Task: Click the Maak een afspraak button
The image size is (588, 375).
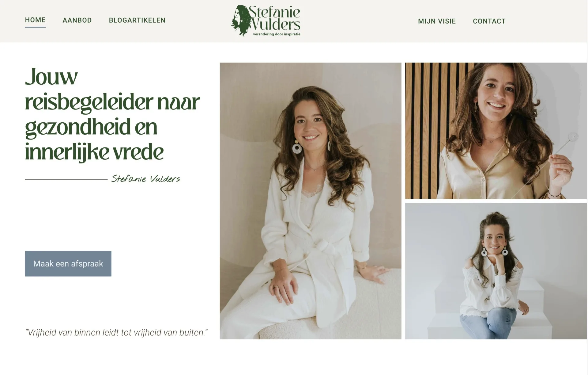Action: click(68, 264)
